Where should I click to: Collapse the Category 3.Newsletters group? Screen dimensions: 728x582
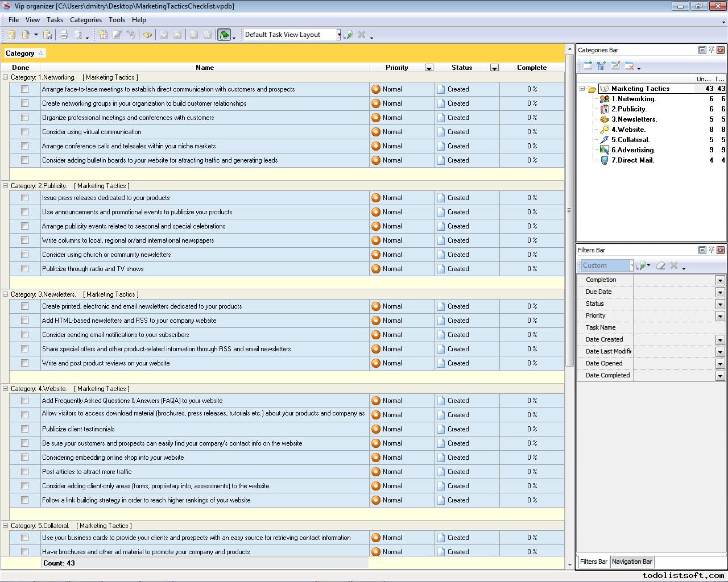pyautogui.click(x=6, y=294)
